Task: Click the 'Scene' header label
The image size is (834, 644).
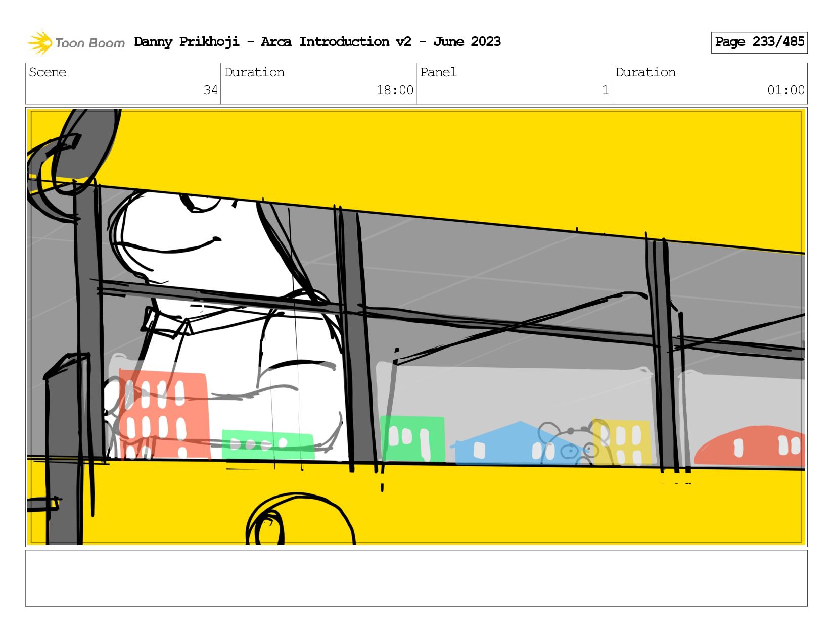Action: tap(48, 72)
